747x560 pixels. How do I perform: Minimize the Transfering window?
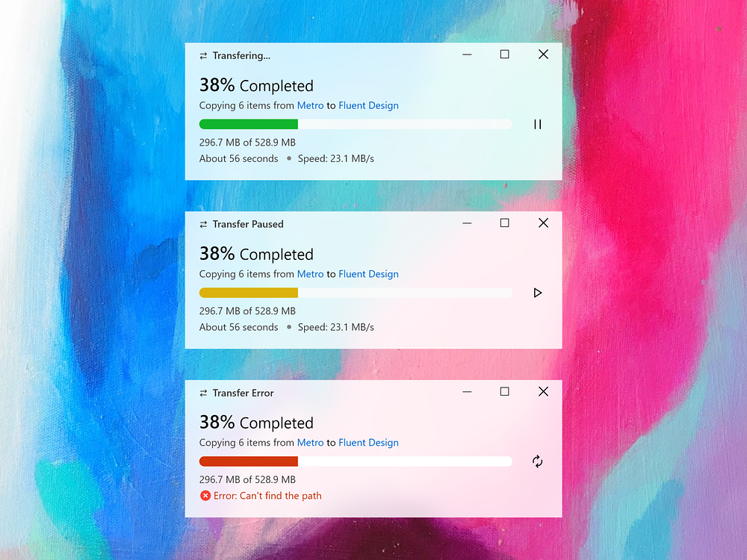pyautogui.click(x=467, y=55)
